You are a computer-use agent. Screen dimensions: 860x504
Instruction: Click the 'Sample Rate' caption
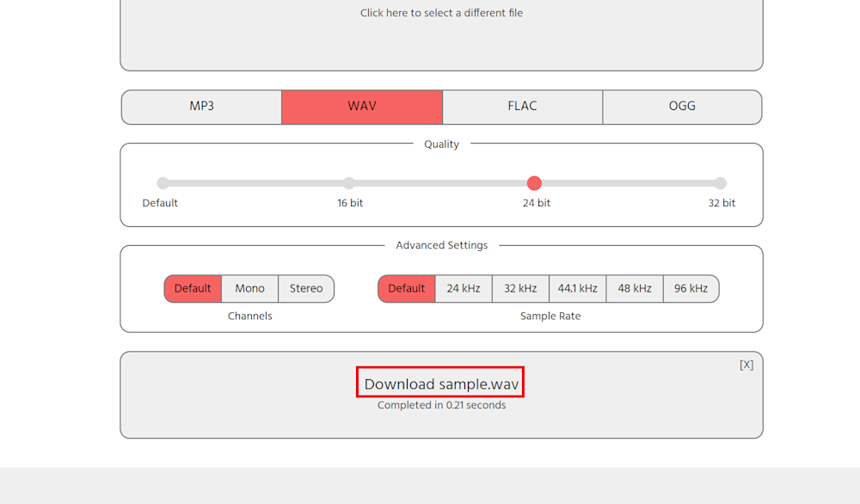pyautogui.click(x=550, y=316)
